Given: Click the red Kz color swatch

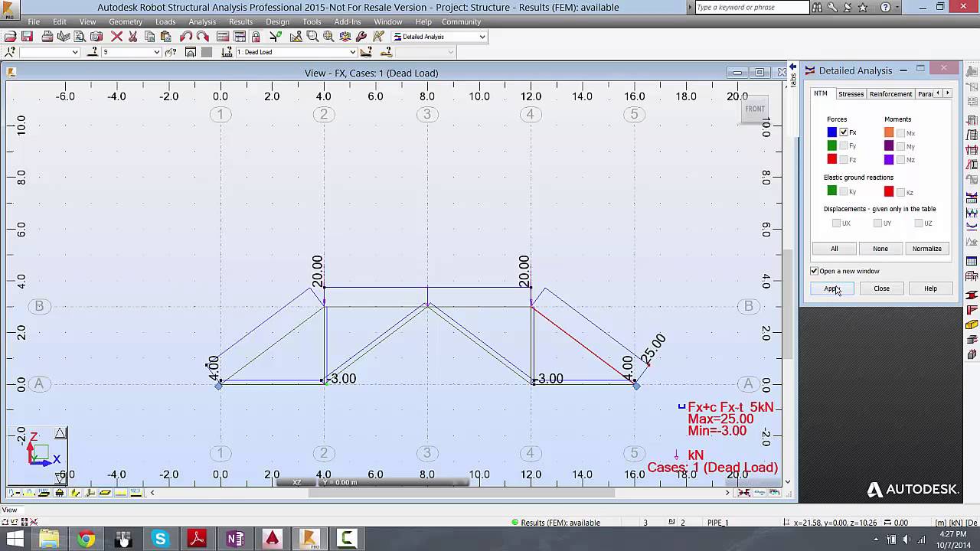Looking at the screenshot, I should click(x=889, y=191).
